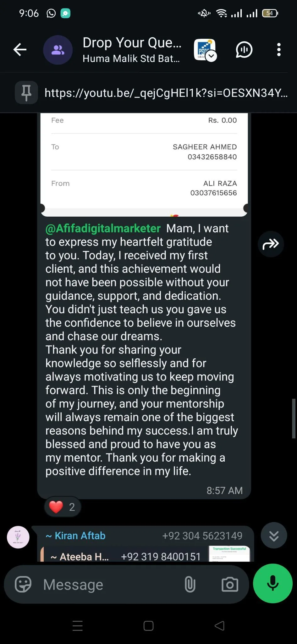Tap the pin icon on pinned message
The height and width of the screenshot is (644, 297).
tap(26, 93)
